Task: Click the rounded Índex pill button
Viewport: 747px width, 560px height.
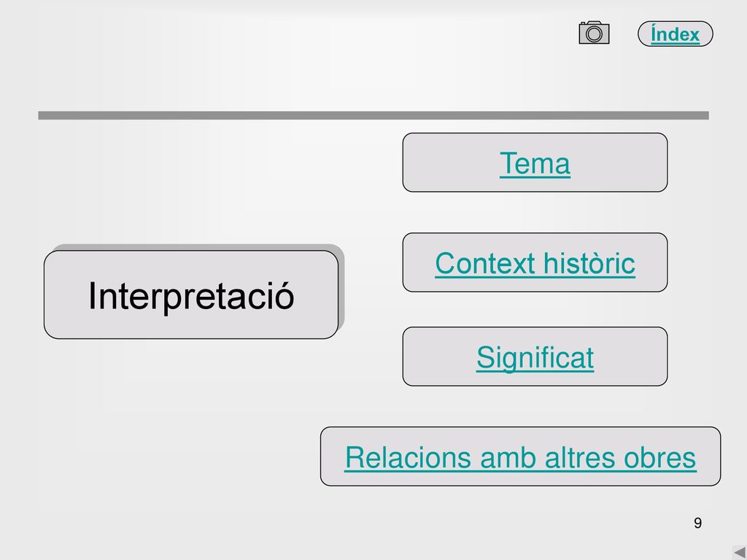Action: pyautogui.click(x=675, y=34)
